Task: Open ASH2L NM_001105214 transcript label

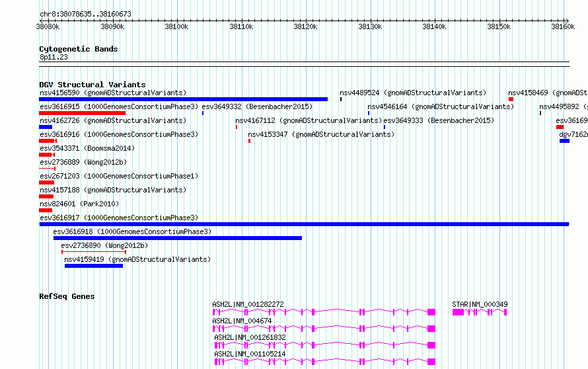Action: [x=250, y=354]
